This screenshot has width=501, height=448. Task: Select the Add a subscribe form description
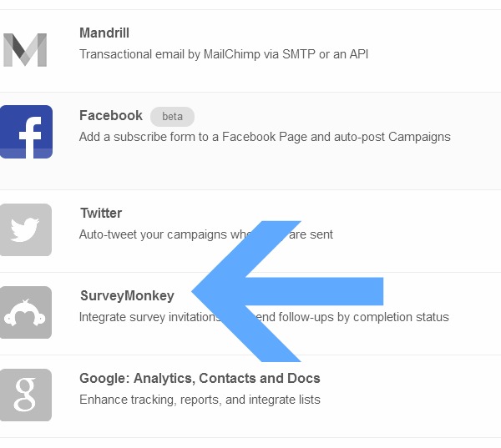pyautogui.click(x=265, y=137)
